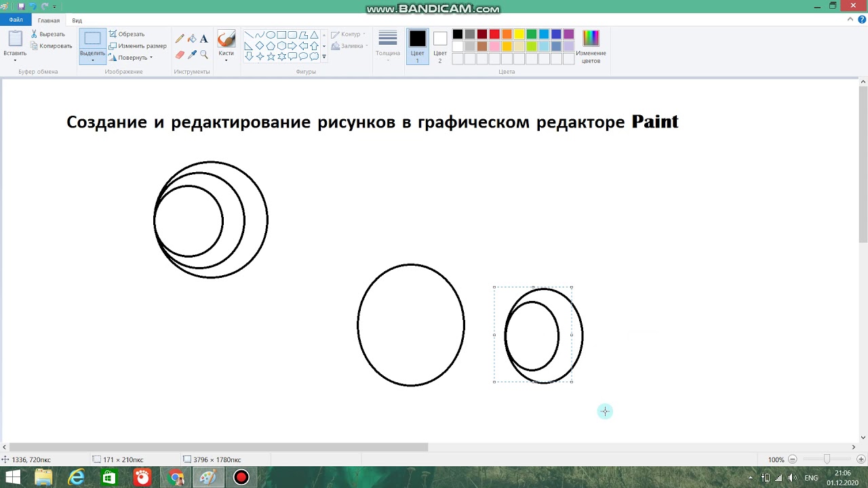Click the Вставить paste icon
Image resolution: width=868 pixels, height=488 pixels.
(15, 39)
